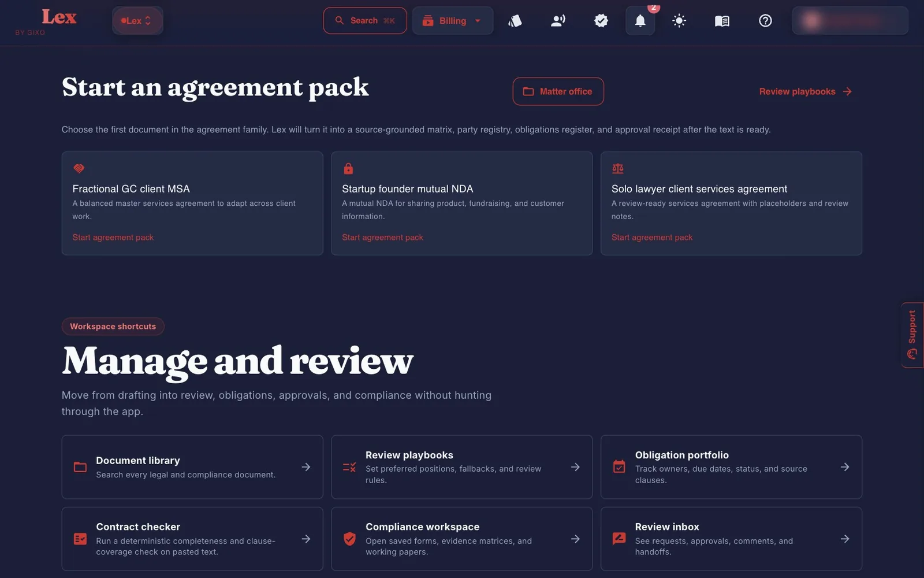Open the Document library shortcut
The width and height of the screenshot is (924, 578).
coord(192,467)
